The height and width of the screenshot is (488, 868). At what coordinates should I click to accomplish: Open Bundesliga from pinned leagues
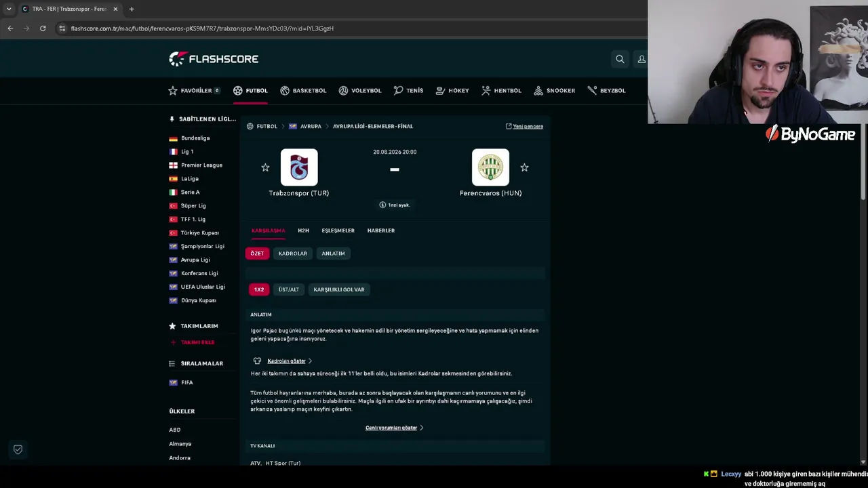point(195,138)
